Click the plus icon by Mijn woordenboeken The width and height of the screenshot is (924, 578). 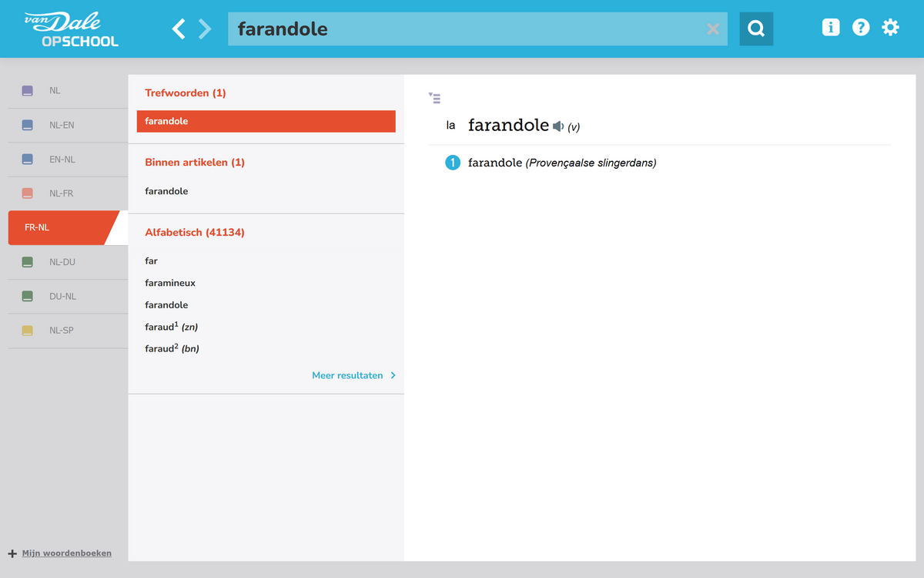click(x=12, y=553)
